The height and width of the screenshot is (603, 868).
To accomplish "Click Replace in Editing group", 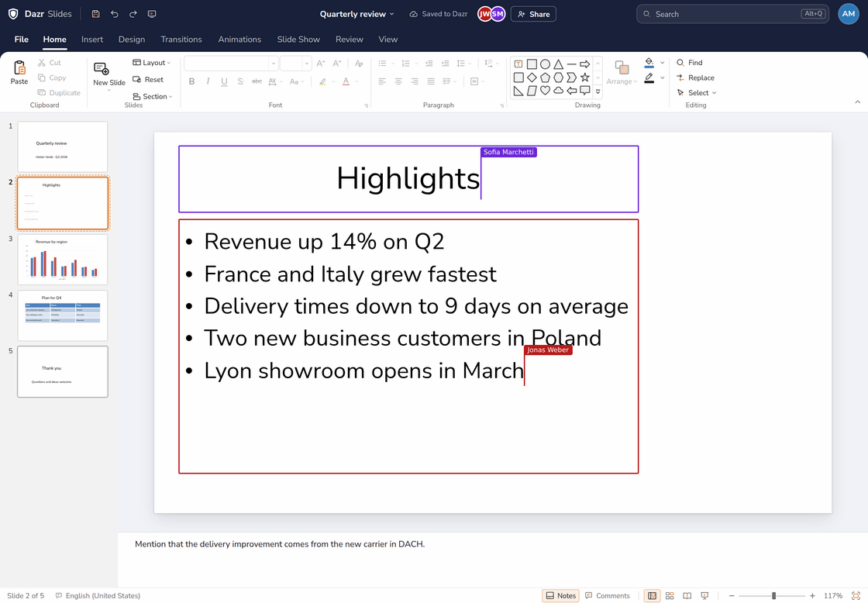I will (x=695, y=78).
